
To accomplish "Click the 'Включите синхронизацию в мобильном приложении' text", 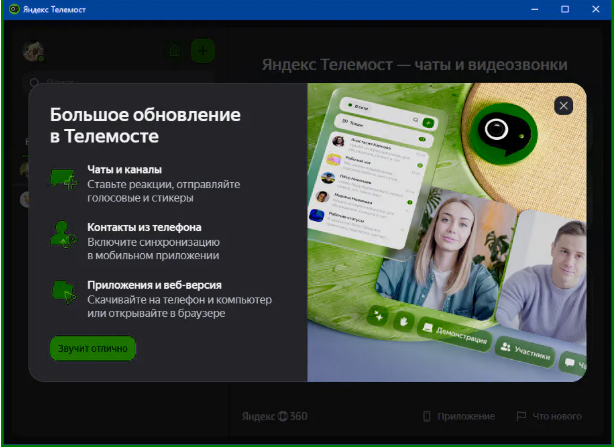I will pyautogui.click(x=153, y=249).
